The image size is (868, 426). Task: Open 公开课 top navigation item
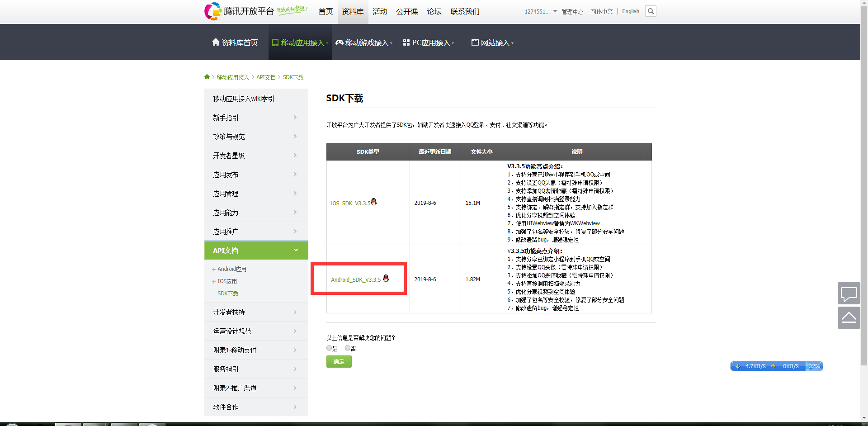[407, 11]
